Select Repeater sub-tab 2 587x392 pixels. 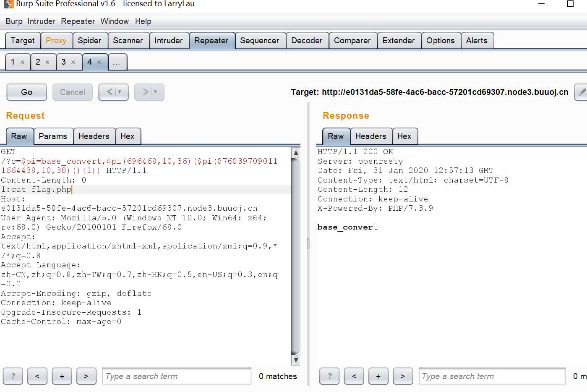pyautogui.click(x=38, y=62)
